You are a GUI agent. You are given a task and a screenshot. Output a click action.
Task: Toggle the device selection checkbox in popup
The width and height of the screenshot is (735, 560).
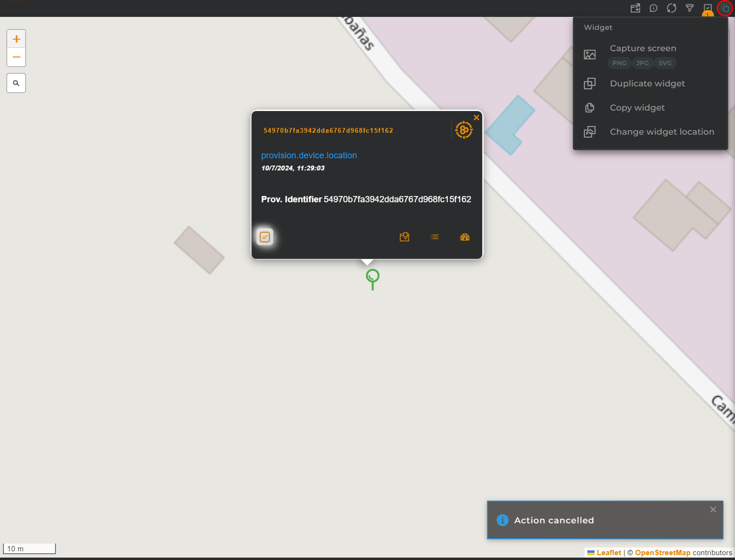tap(265, 237)
